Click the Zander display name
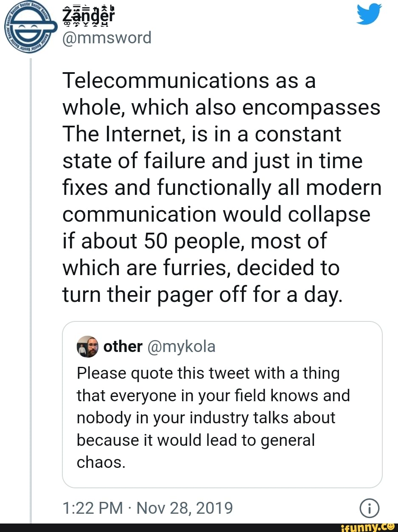Image resolution: width=398 pixels, height=532 pixels. pyautogui.click(x=88, y=15)
